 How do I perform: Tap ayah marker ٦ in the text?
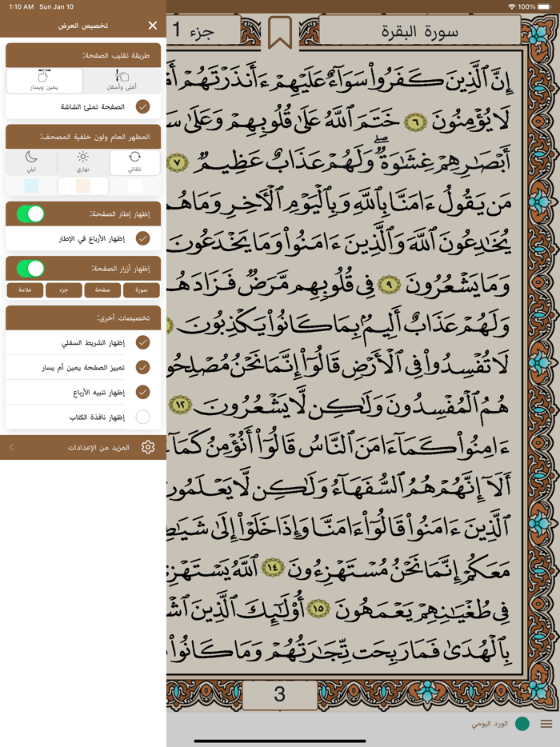tap(414, 122)
